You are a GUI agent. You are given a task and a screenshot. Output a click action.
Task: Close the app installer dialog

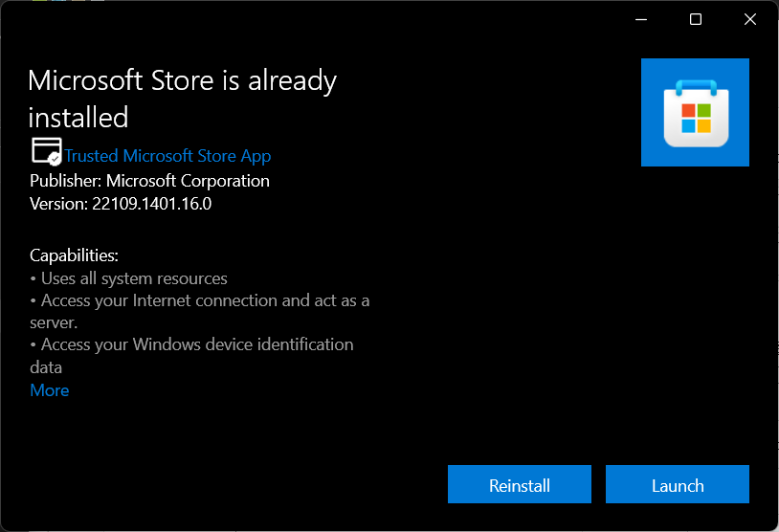point(750,19)
